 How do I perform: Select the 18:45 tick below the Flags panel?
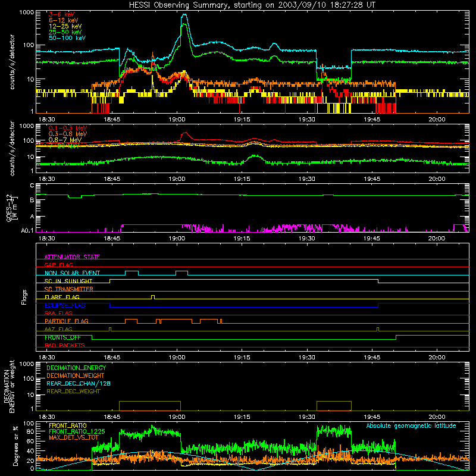tap(112, 358)
